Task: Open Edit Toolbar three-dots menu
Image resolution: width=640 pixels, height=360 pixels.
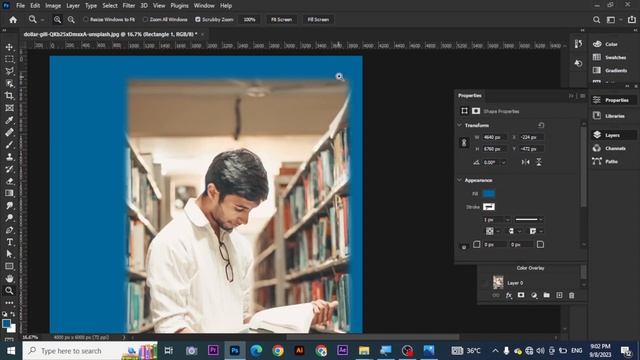Action: pos(9,303)
